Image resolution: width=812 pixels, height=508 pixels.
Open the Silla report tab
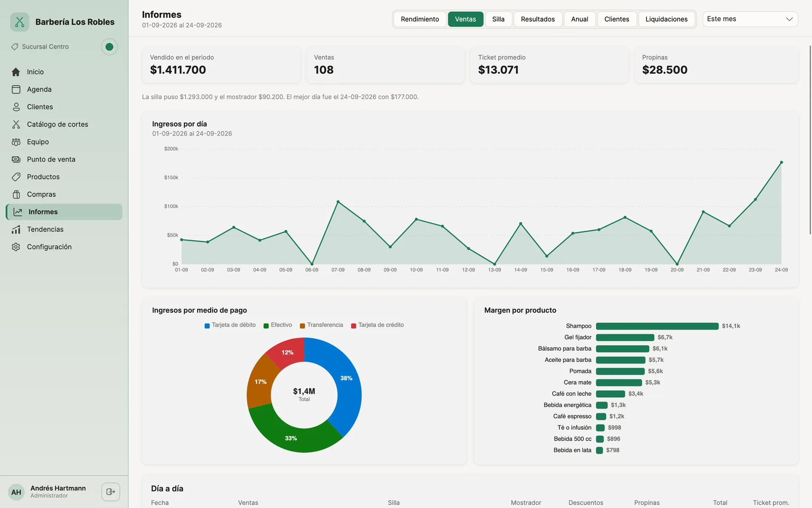click(498, 19)
